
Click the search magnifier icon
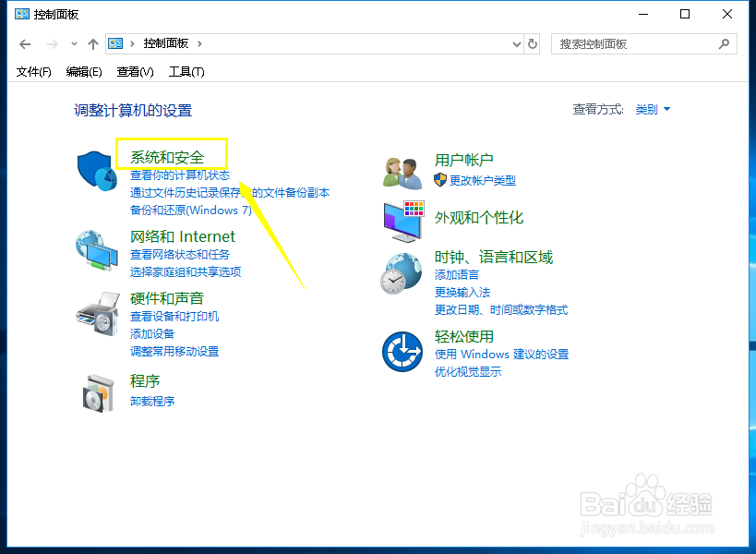click(724, 44)
